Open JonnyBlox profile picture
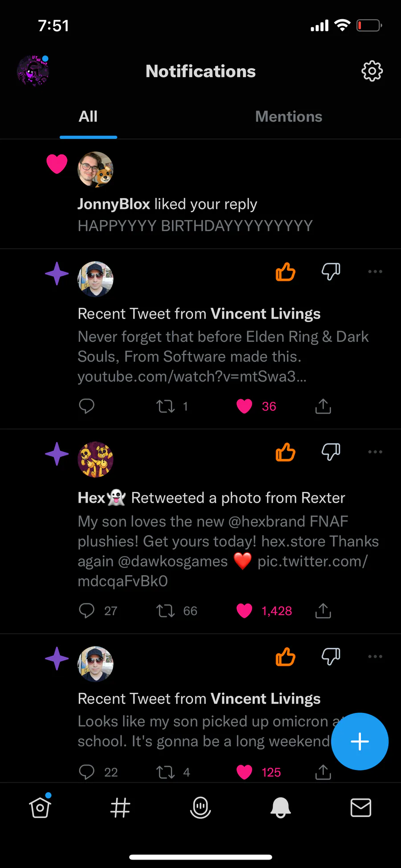 pos(95,169)
